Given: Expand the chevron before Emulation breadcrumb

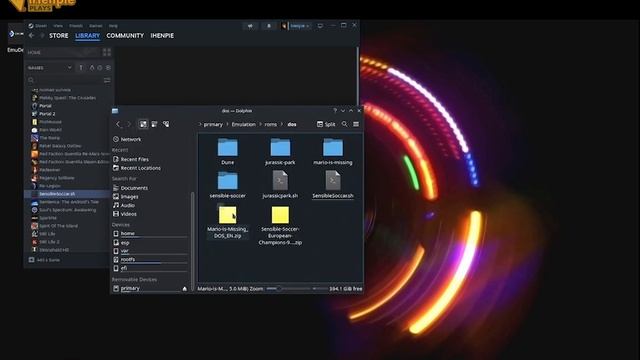Looking at the screenshot, I should [x=228, y=124].
